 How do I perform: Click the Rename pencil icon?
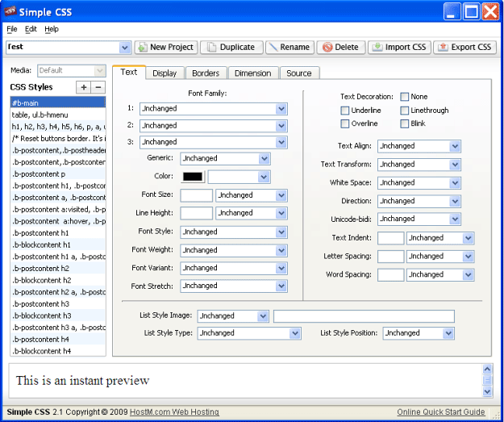[x=273, y=47]
